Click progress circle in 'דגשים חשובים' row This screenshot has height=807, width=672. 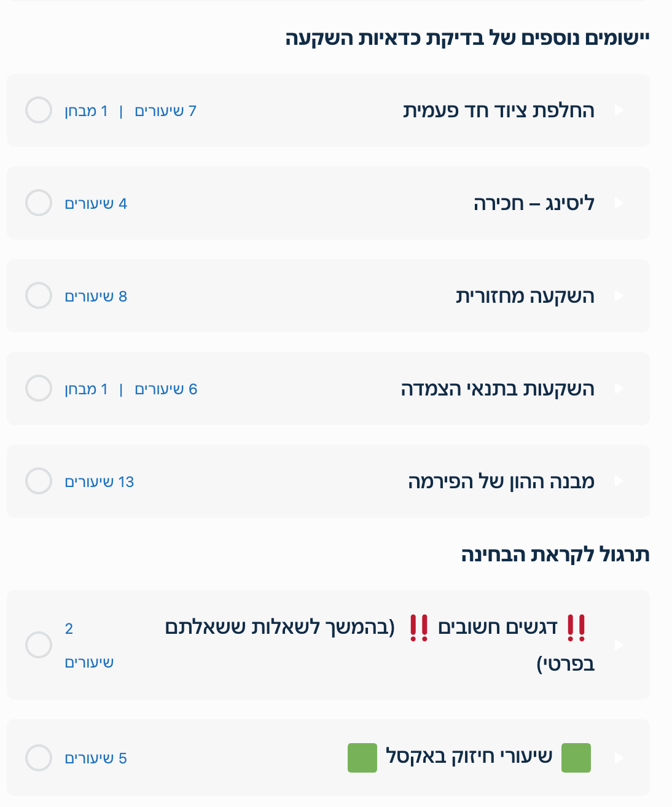click(39, 645)
